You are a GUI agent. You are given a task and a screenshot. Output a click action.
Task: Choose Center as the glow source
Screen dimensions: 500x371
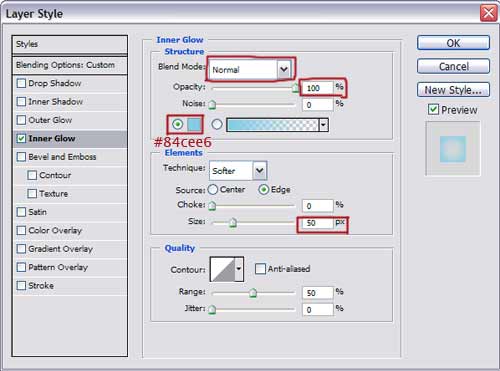[x=213, y=190]
